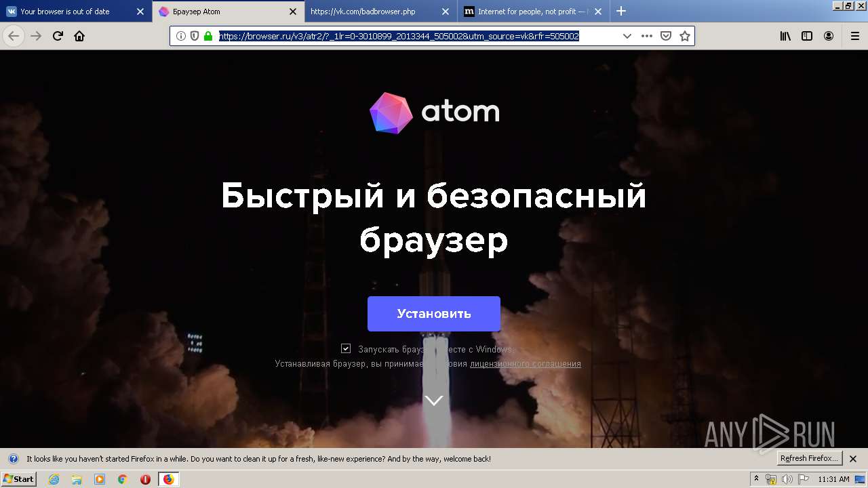Expand the address bar history dropdown

[627, 36]
